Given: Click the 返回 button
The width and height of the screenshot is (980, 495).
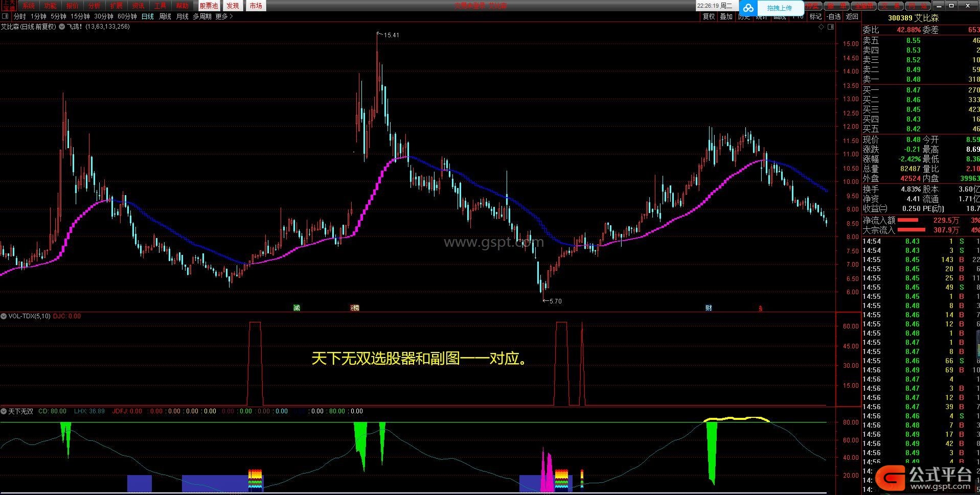Looking at the screenshot, I should pos(852,16).
